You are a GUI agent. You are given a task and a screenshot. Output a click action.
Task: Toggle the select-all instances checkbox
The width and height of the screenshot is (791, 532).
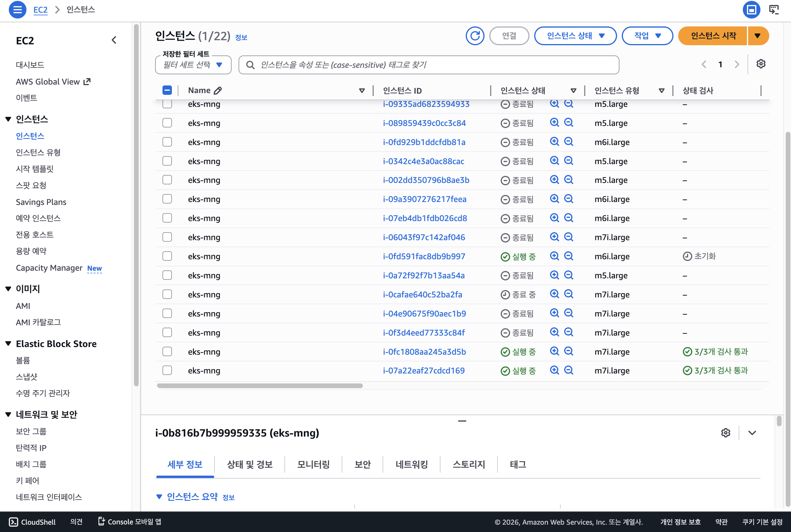167,90
